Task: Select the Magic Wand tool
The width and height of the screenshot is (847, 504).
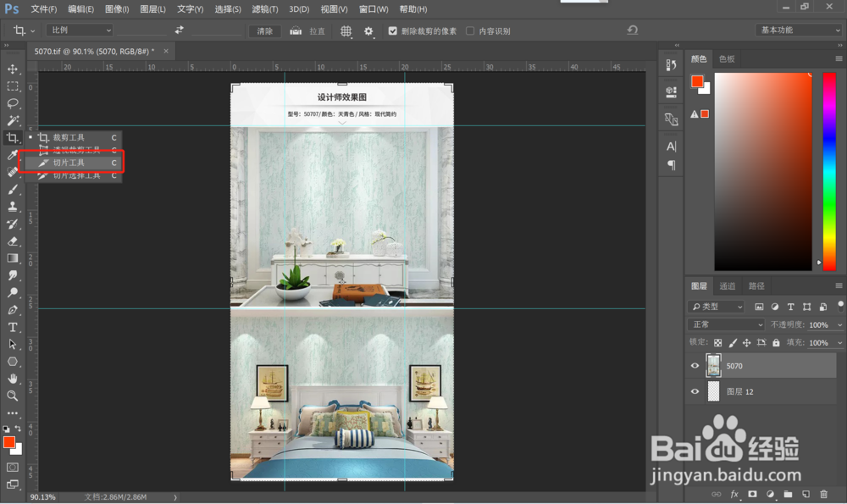Action: pyautogui.click(x=13, y=120)
